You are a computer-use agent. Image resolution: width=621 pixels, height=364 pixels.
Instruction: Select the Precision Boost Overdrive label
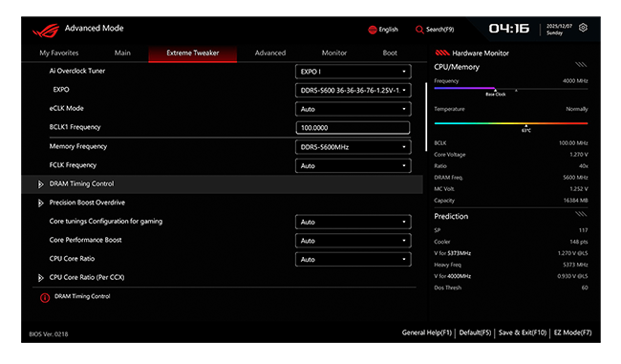87,203
